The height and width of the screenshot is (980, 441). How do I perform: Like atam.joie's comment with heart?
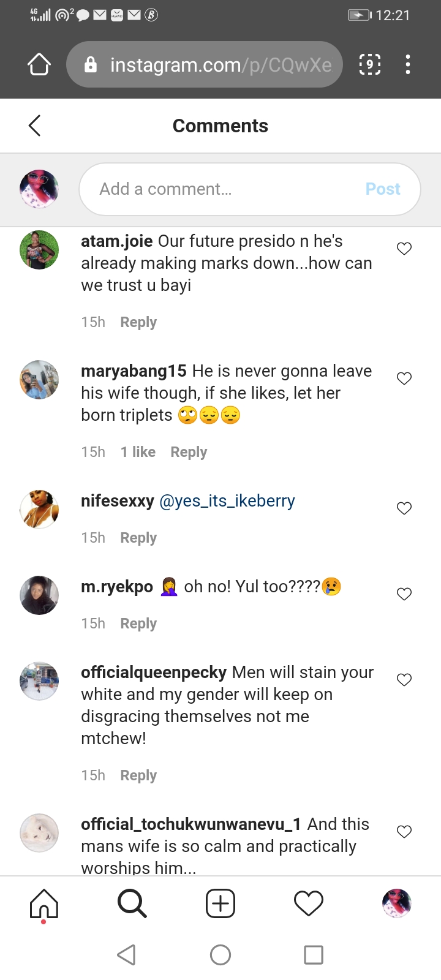[x=404, y=249]
